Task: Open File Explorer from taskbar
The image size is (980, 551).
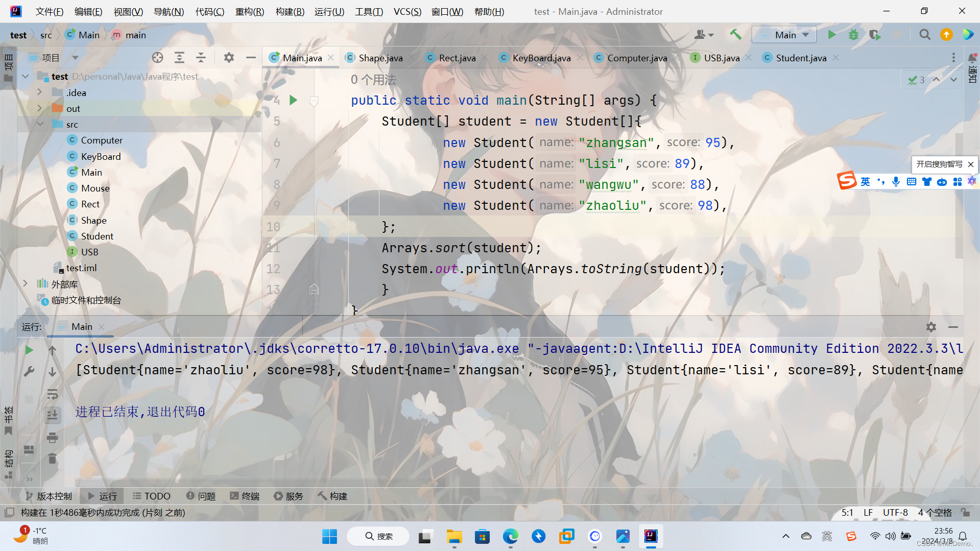Action: coord(454,536)
